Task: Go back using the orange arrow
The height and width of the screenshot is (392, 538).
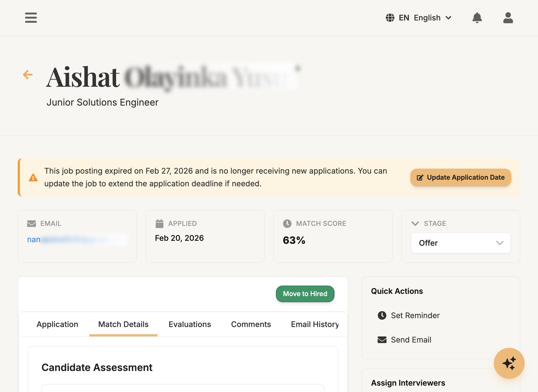Action: 28,74
